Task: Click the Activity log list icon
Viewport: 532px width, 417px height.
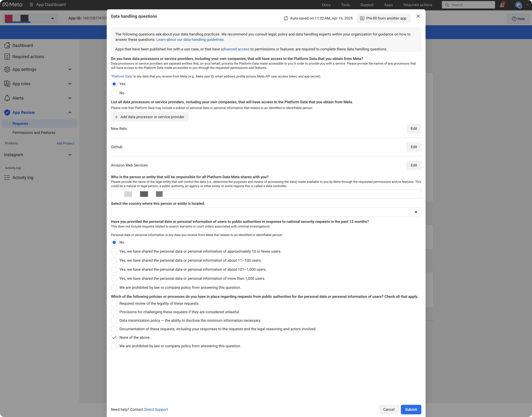Action: coord(7,178)
